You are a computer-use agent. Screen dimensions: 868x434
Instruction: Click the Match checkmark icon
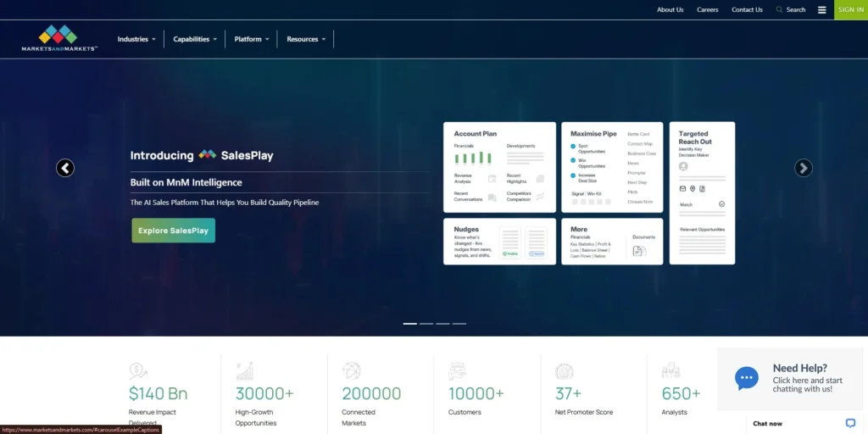[722, 204]
